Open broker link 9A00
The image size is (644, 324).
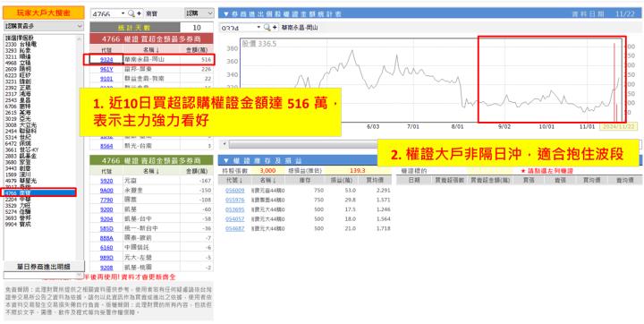tap(106, 190)
